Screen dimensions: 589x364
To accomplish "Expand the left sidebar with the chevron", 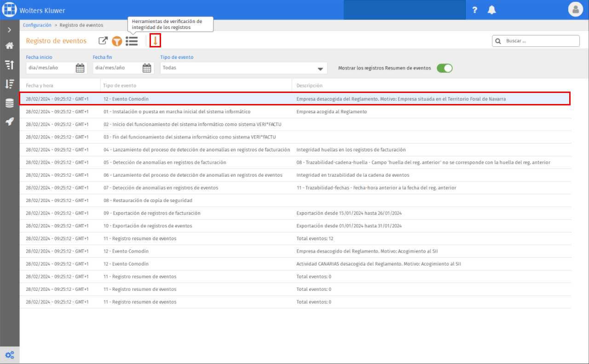I will point(10,30).
